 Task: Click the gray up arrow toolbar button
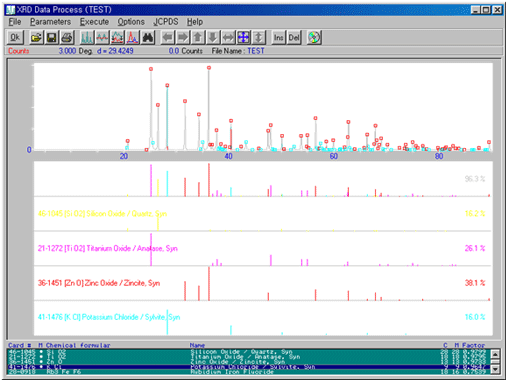(x=198, y=37)
